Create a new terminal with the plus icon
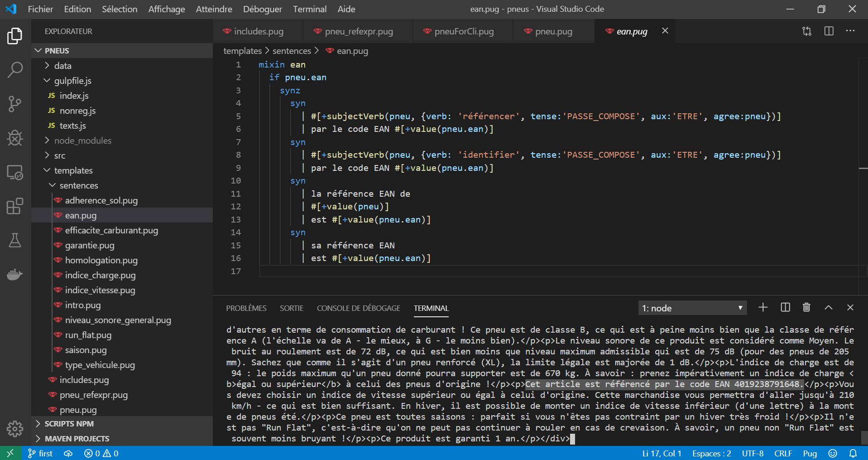The width and height of the screenshot is (868, 460). tap(762, 307)
